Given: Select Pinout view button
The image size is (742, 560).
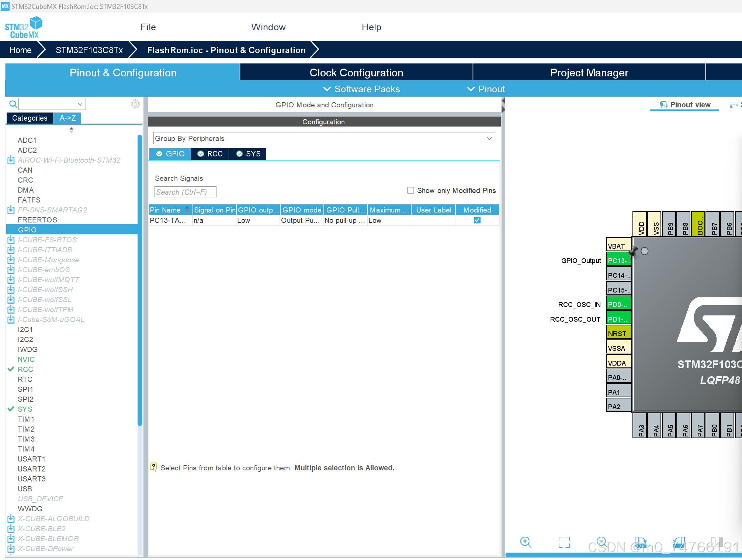Looking at the screenshot, I should point(685,105).
